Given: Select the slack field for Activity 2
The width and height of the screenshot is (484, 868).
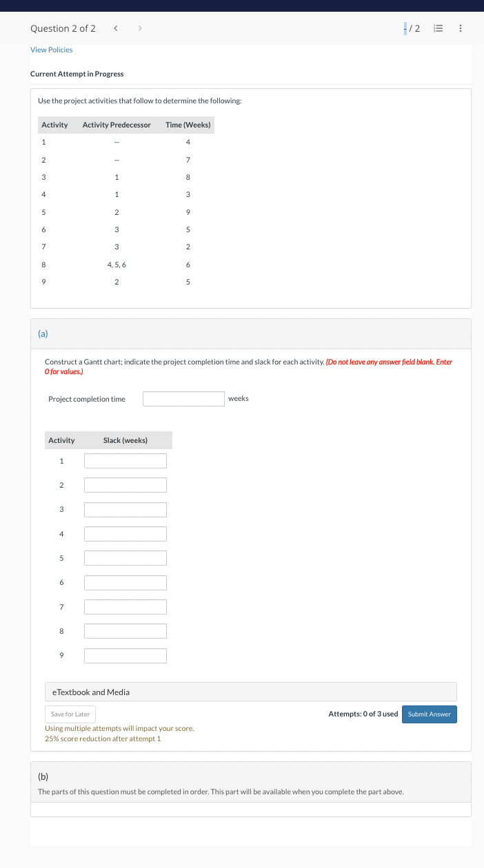Looking at the screenshot, I should (125, 484).
